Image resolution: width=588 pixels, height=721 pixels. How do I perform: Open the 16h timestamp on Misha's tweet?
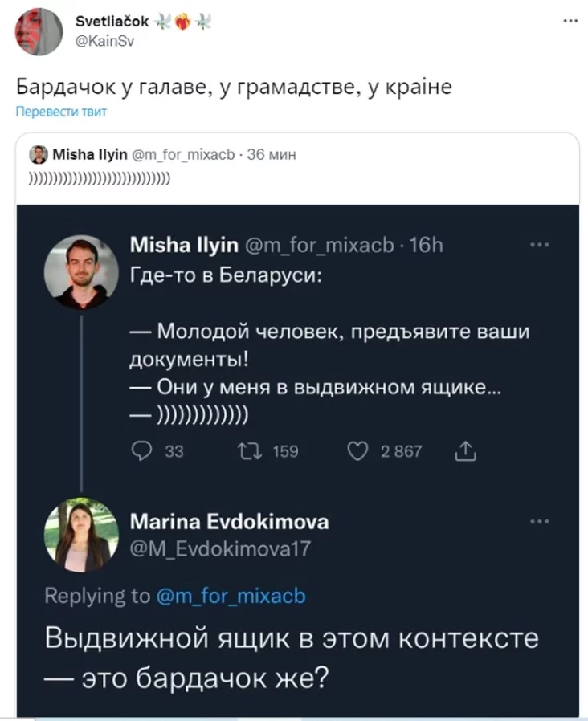pos(427,245)
